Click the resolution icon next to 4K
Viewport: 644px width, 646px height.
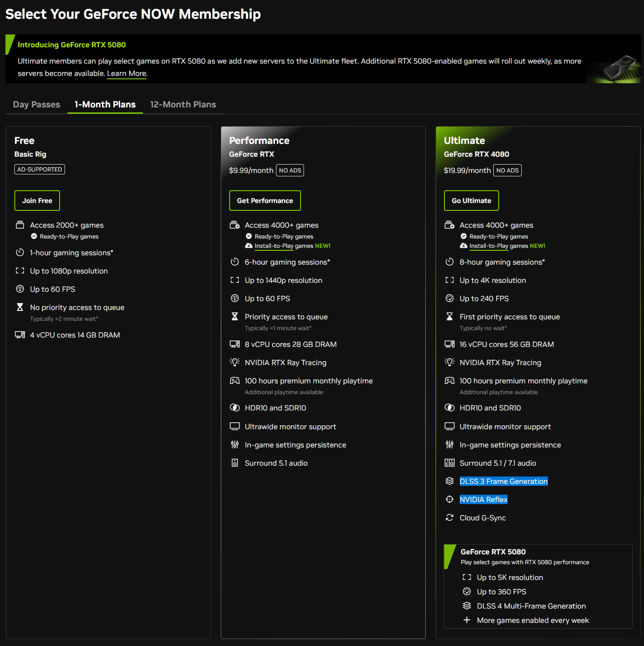[x=449, y=280]
